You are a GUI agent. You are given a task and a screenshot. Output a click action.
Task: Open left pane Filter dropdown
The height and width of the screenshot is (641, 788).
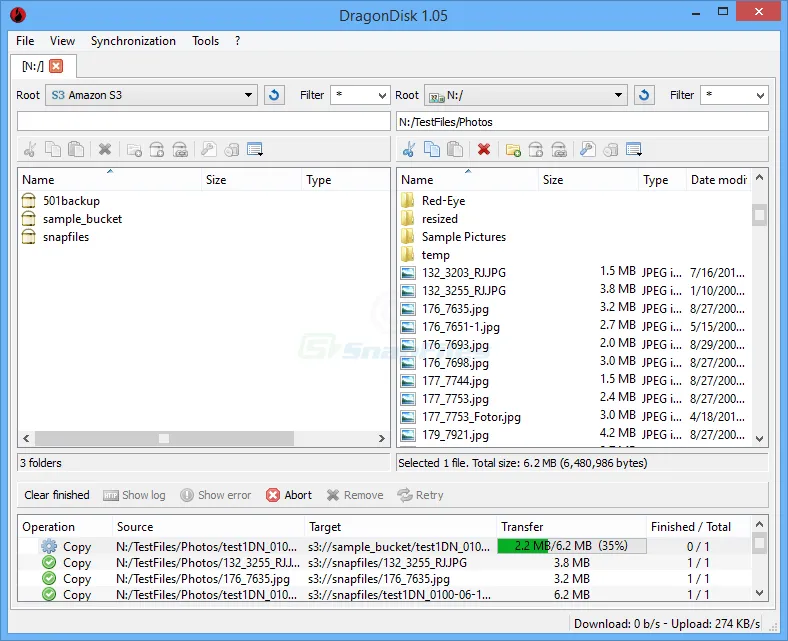tap(360, 95)
